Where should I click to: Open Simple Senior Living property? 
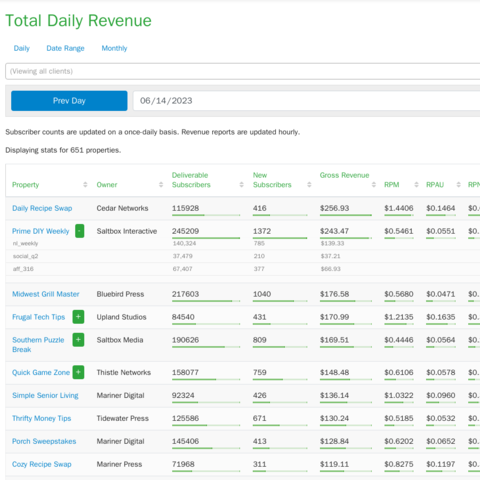tap(45, 395)
